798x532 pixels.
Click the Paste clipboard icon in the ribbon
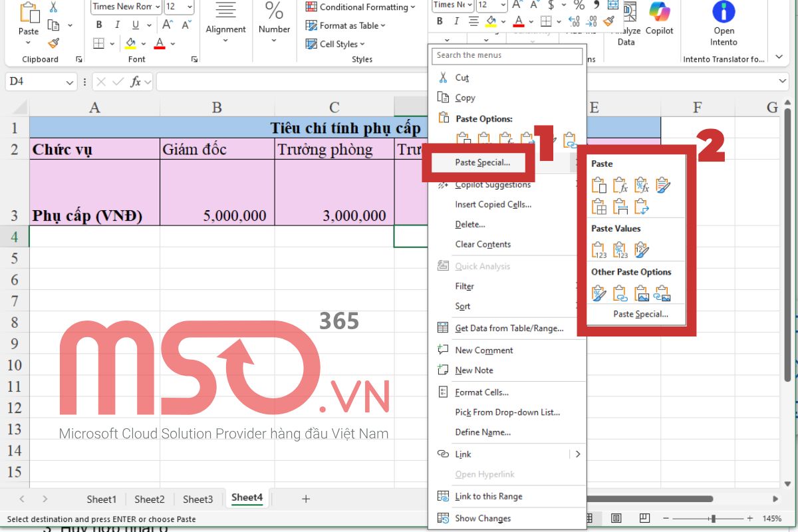click(29, 13)
